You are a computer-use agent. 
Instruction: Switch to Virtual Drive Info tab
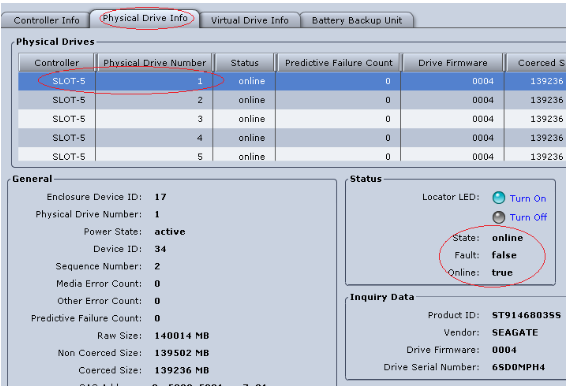pyautogui.click(x=250, y=20)
